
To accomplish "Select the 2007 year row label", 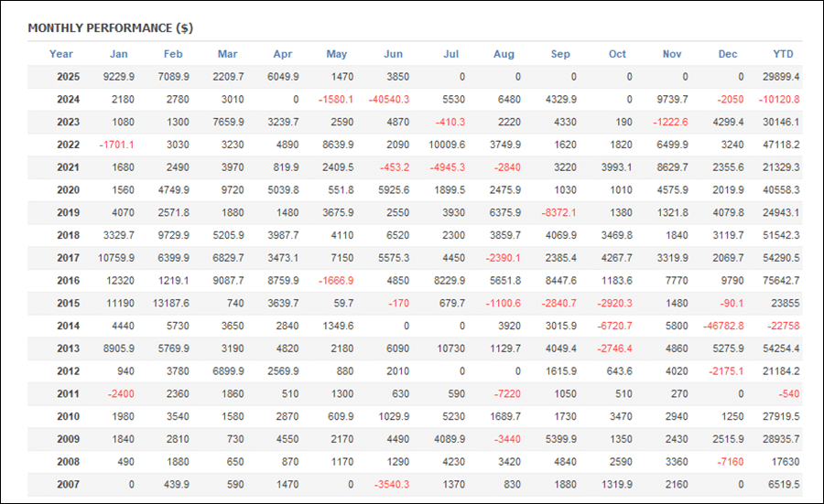I will [69, 485].
